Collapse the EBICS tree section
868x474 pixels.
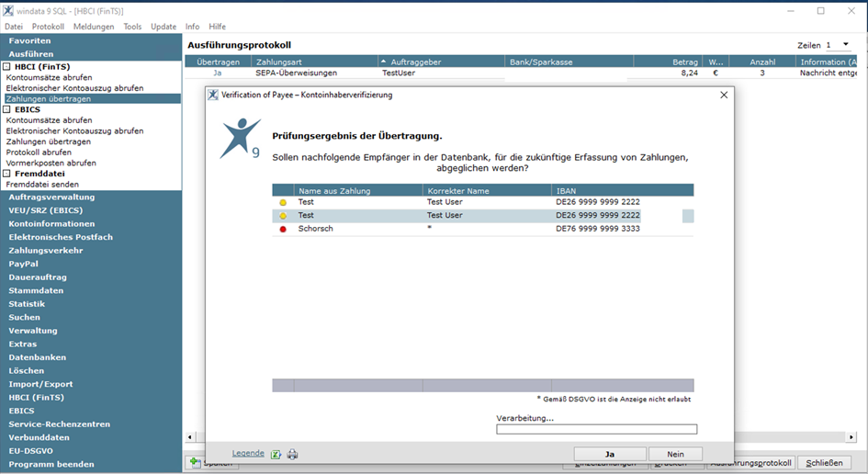[x=7, y=109]
